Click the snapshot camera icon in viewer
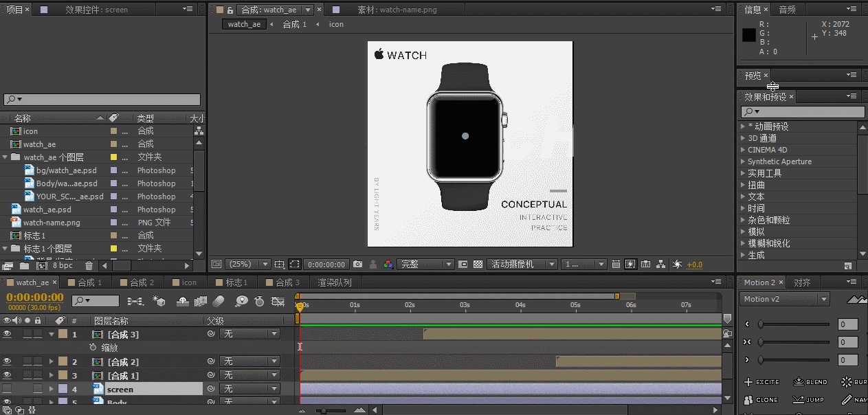Screen dimensions: 868x415 point(357,264)
